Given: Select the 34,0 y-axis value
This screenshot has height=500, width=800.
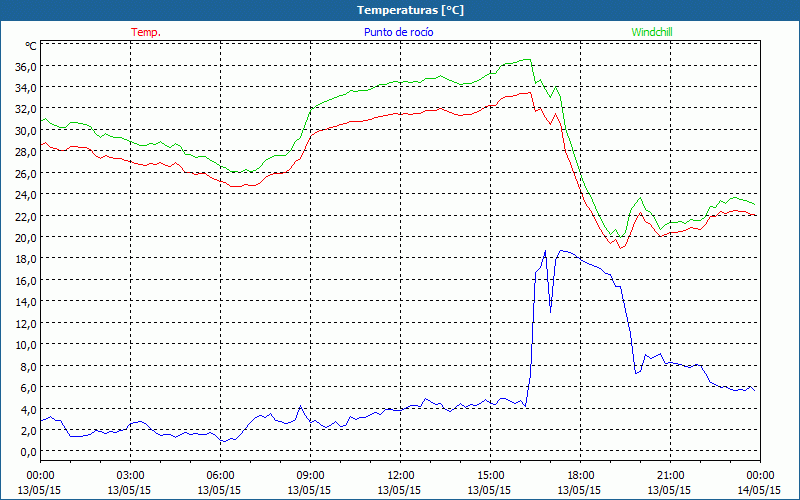Looking at the screenshot, I should [26, 88].
